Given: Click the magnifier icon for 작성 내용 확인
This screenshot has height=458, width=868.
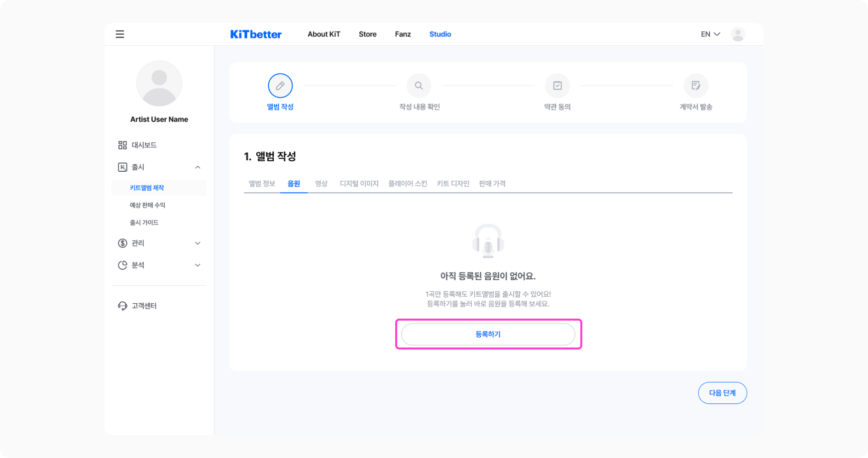Looking at the screenshot, I should click(419, 86).
